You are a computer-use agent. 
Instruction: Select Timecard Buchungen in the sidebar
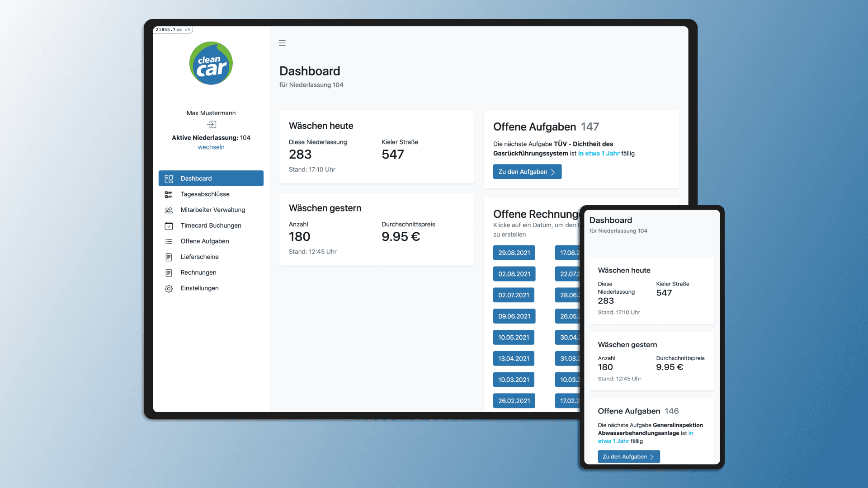[x=211, y=225]
